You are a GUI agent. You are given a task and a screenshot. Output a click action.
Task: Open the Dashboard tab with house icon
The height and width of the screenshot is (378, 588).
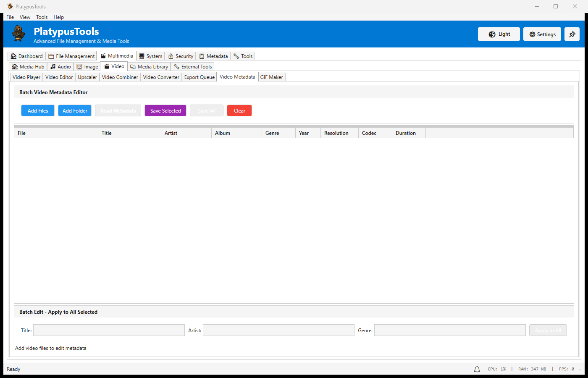point(26,56)
